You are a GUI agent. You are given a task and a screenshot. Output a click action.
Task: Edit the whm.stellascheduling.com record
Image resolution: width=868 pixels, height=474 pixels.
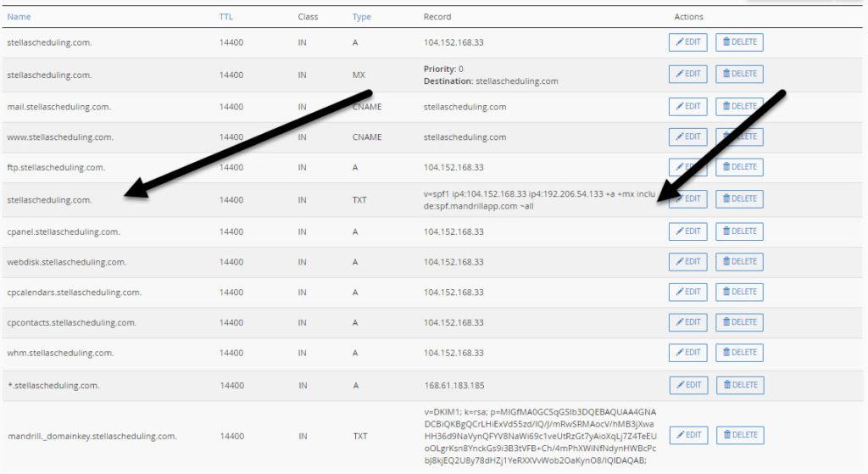688,353
